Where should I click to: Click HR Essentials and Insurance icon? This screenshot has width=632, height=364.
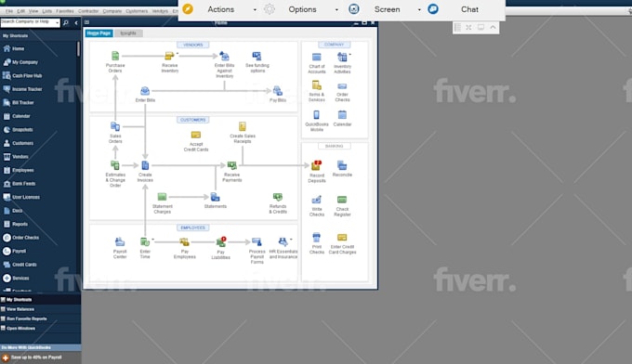point(283,242)
